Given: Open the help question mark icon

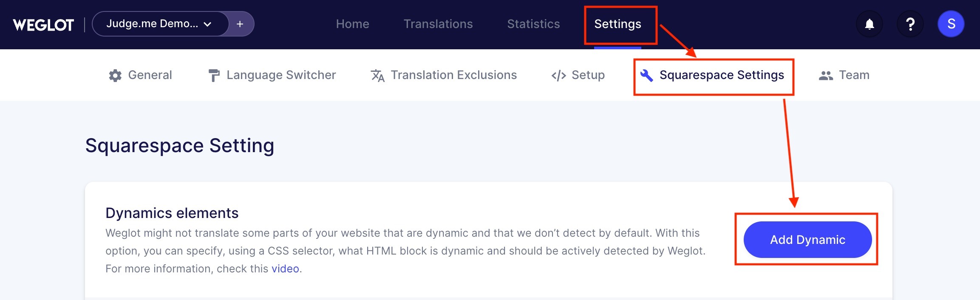Looking at the screenshot, I should 910,24.
